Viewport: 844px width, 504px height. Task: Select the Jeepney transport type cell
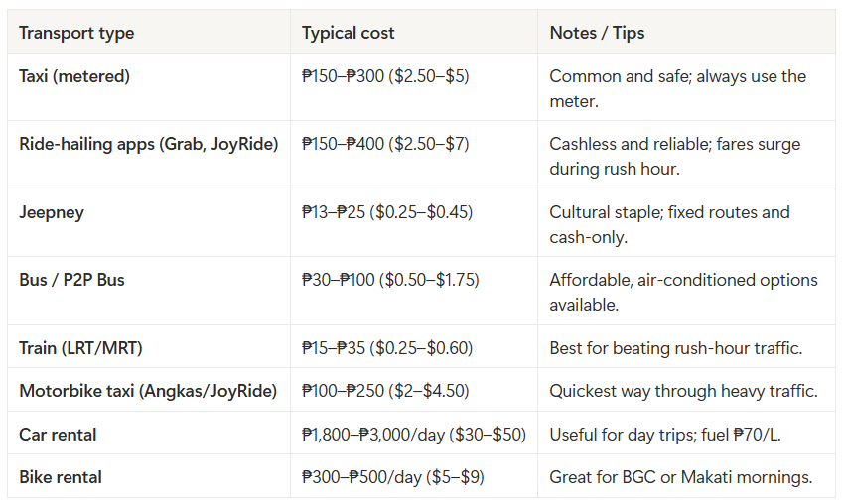(x=52, y=212)
